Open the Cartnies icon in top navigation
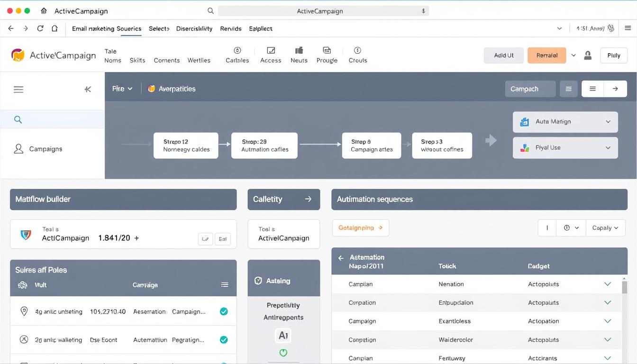The width and height of the screenshot is (637, 364). click(x=237, y=49)
